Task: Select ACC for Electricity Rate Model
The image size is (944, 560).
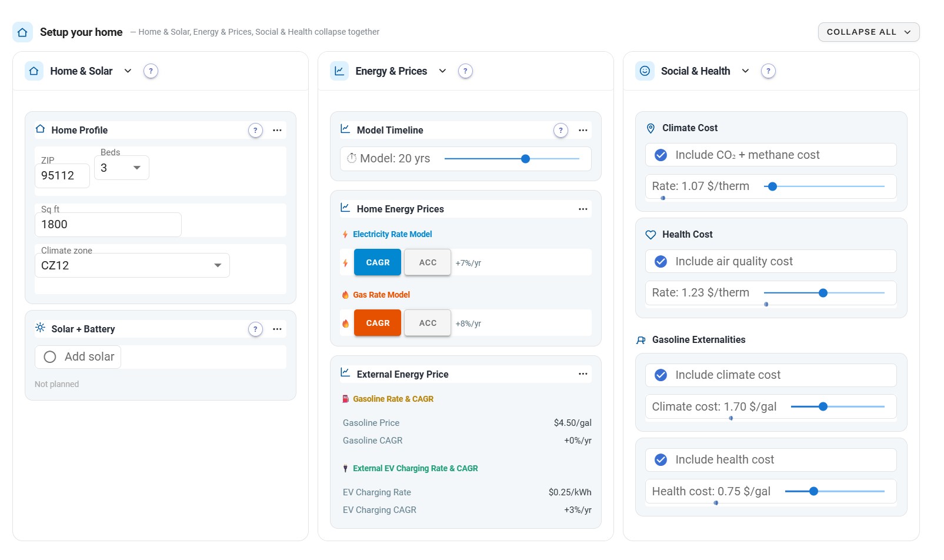Action: pos(428,262)
